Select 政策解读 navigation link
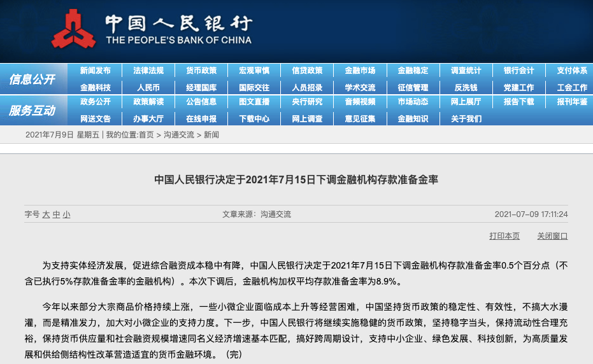The width and height of the screenshot is (593, 364). 148,102
